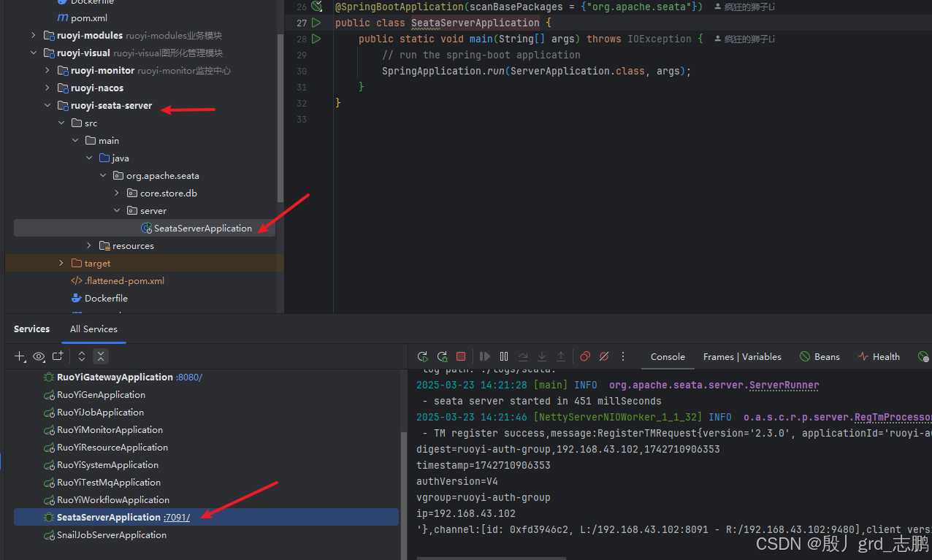The width and height of the screenshot is (932, 560).
Task: Click the Resume Program icon
Action: click(x=485, y=356)
